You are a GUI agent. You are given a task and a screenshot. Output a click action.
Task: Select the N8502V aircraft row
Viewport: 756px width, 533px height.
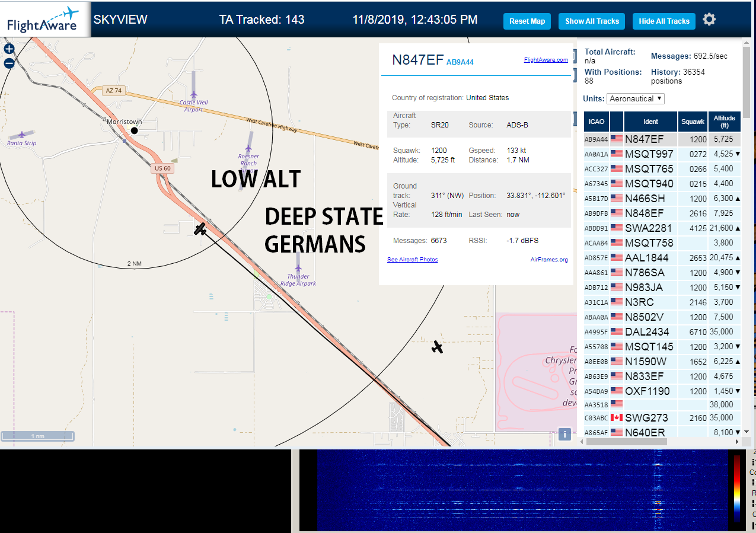point(662,317)
